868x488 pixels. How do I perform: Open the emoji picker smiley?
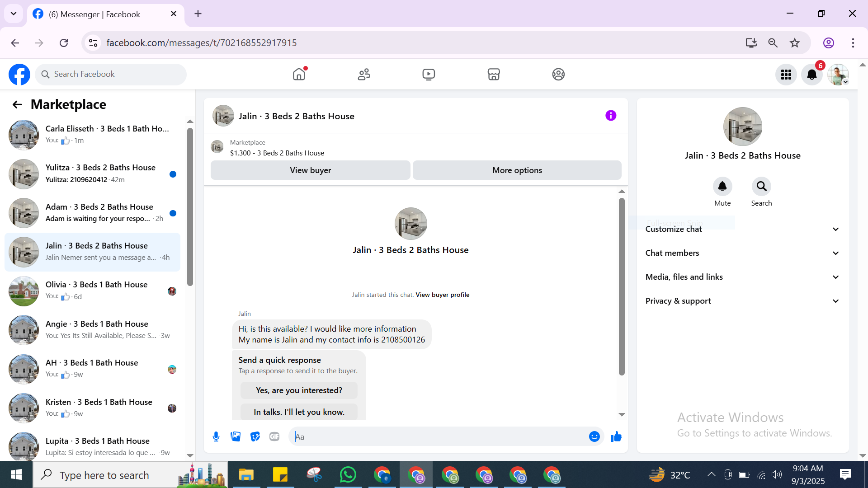click(594, 436)
